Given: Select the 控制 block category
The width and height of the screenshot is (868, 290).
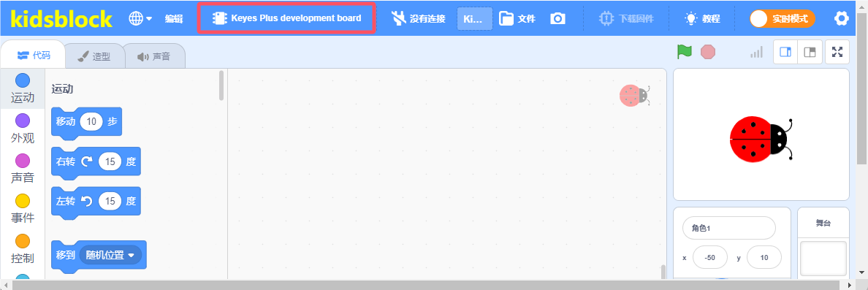Looking at the screenshot, I should point(23,249).
